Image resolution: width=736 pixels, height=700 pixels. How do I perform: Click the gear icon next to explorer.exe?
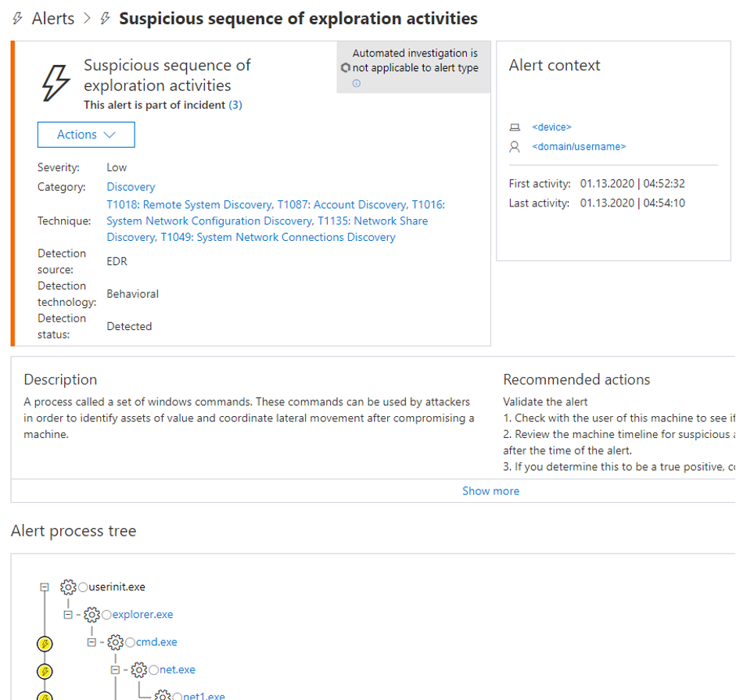tap(92, 615)
